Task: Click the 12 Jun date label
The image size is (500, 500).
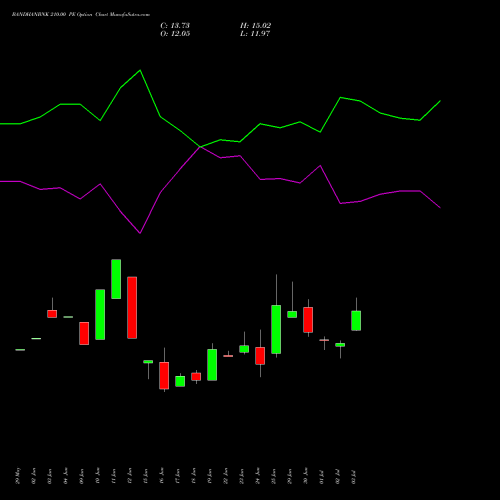Action: pyautogui.click(x=130, y=476)
